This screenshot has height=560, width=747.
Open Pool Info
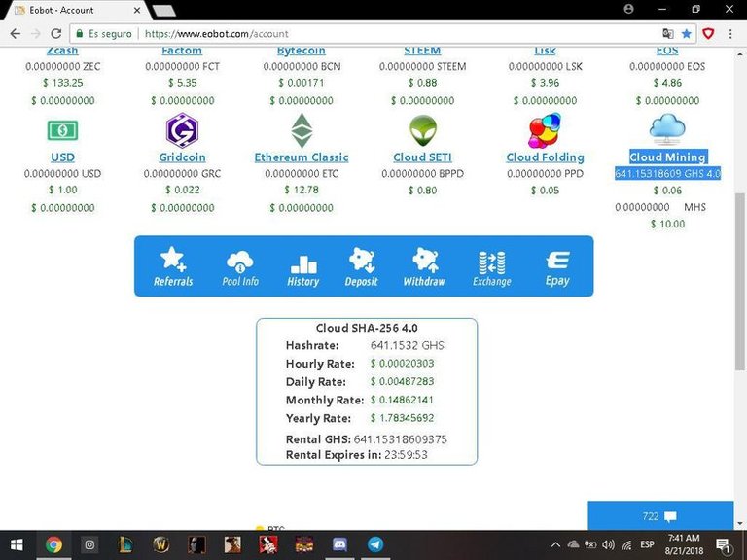pos(240,267)
